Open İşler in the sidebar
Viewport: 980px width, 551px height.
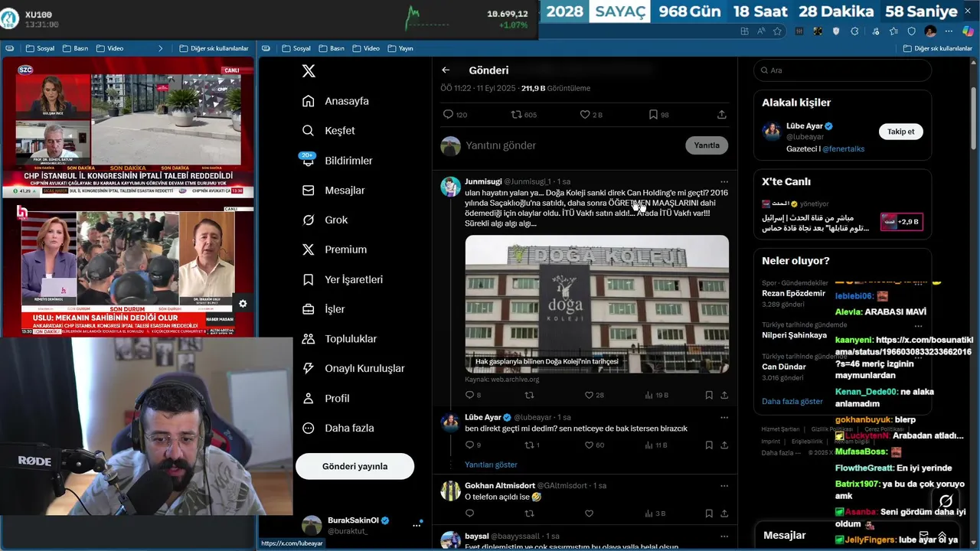pos(325,309)
